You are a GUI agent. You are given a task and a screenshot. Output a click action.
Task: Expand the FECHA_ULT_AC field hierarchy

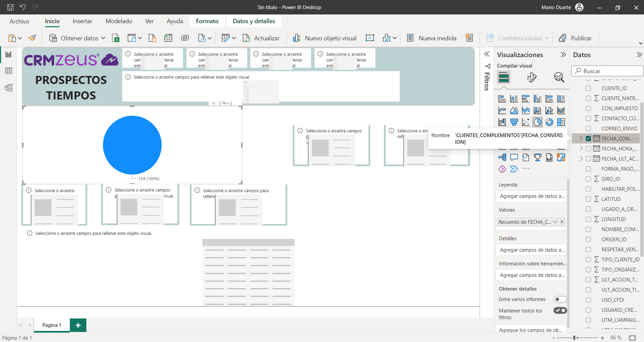click(x=581, y=159)
